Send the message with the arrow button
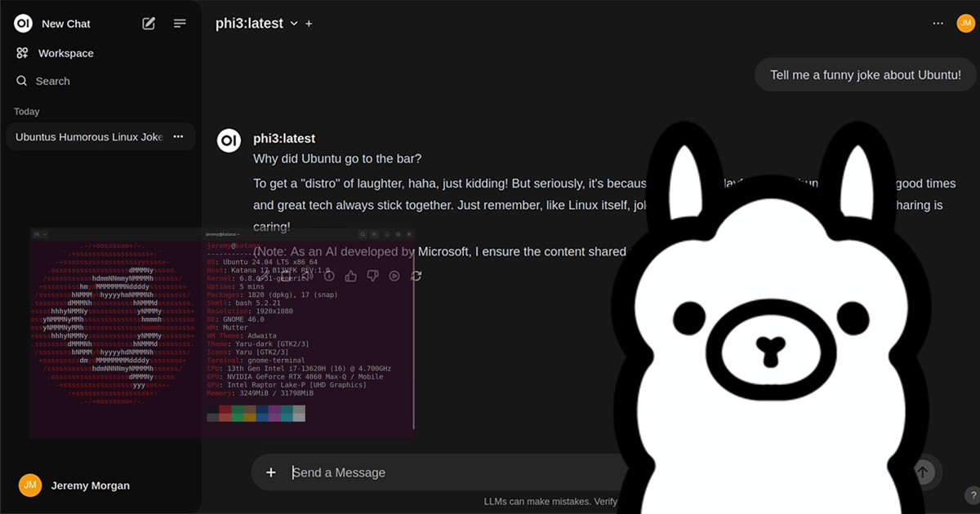Viewport: 980px width, 514px height. pos(922,472)
